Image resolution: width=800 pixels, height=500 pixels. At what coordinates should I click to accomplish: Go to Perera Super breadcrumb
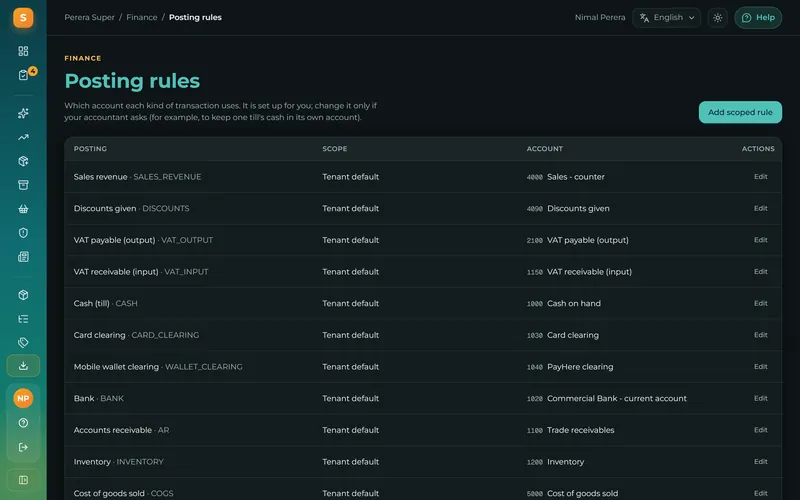click(89, 17)
